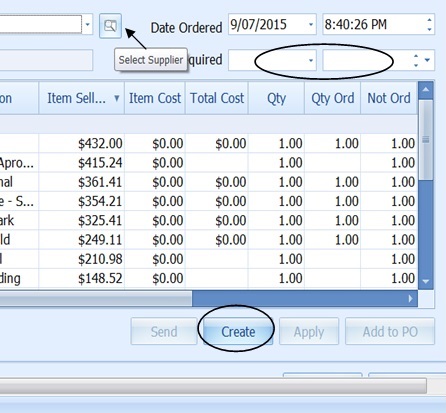Click the grid's vertical scroll down arrow
The image size is (446, 413).
[x=426, y=281]
